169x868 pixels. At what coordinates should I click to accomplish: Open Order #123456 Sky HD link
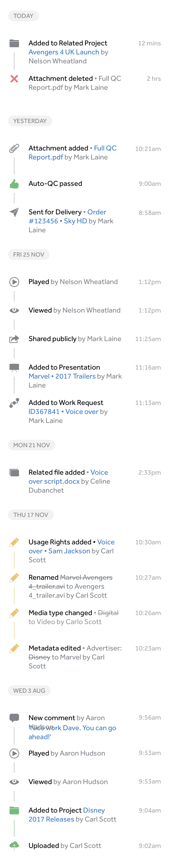67,217
